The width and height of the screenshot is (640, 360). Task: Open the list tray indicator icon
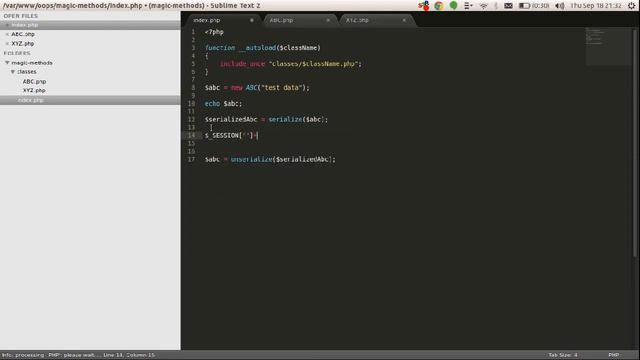468,6
